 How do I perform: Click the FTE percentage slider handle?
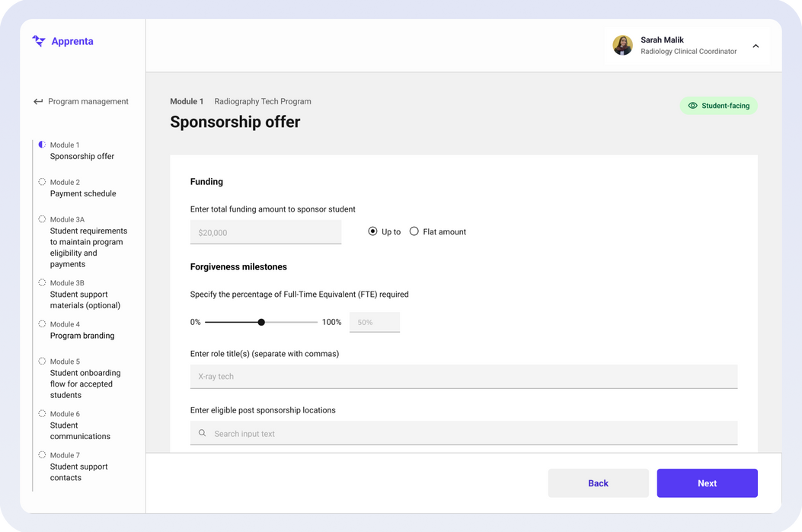tap(261, 322)
